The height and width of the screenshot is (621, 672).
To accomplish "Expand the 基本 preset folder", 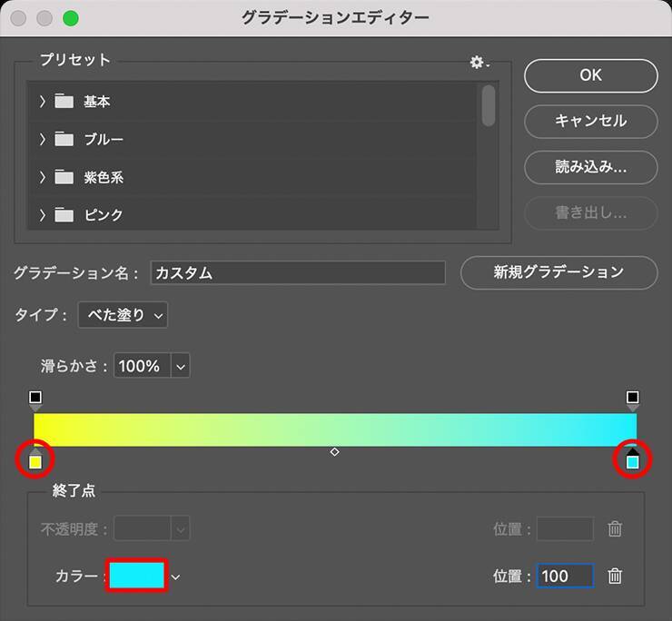I will tap(42, 102).
